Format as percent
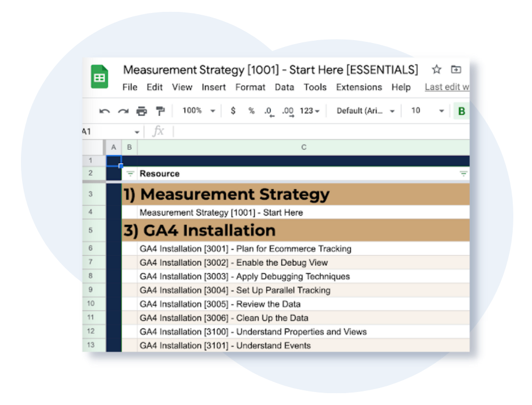This screenshot has height=405, width=532. click(x=251, y=110)
